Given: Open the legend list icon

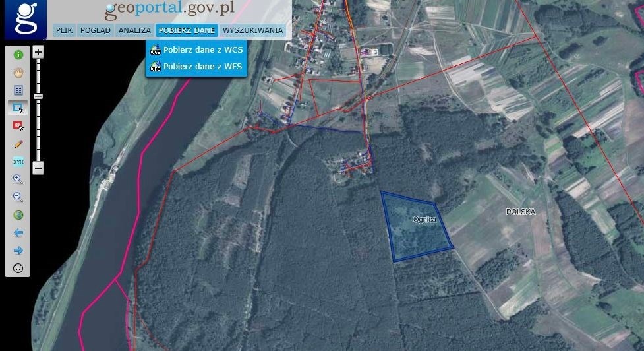Looking at the screenshot, I should pyautogui.click(x=18, y=90).
